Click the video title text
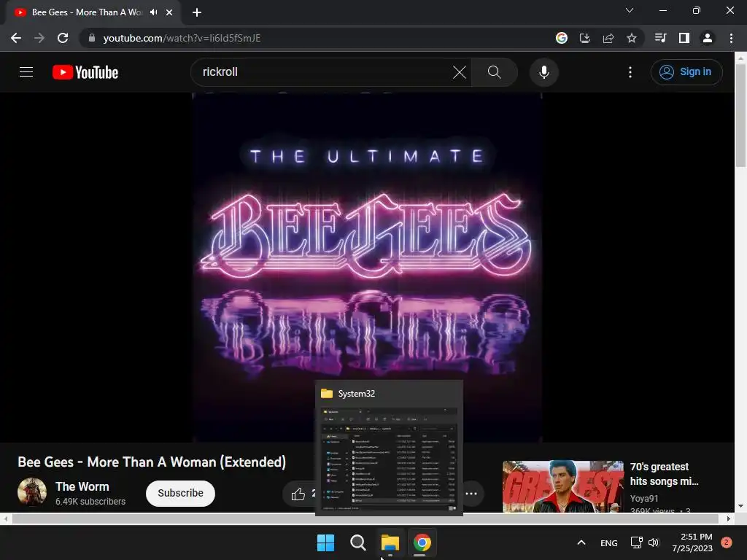The height and width of the screenshot is (560, 747). 152,462
